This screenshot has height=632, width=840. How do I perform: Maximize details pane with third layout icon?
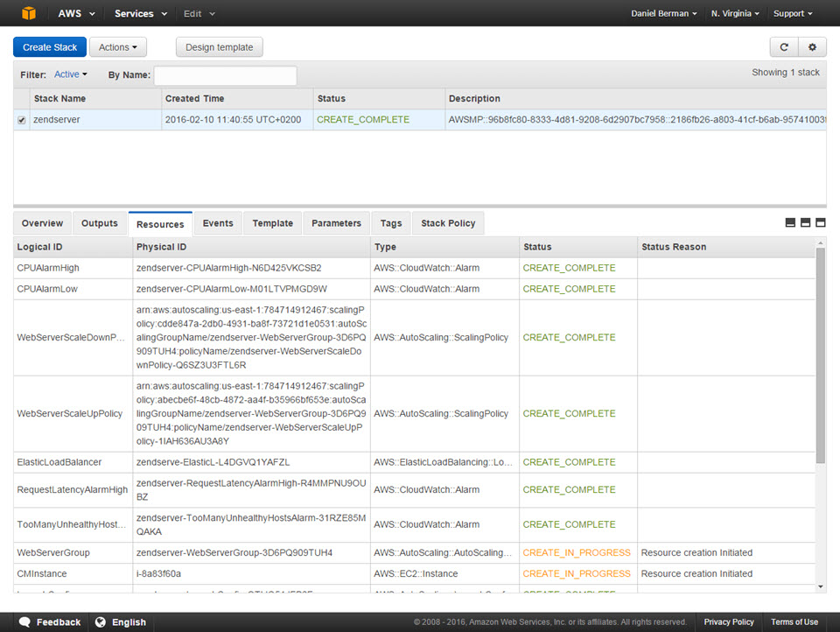click(820, 222)
